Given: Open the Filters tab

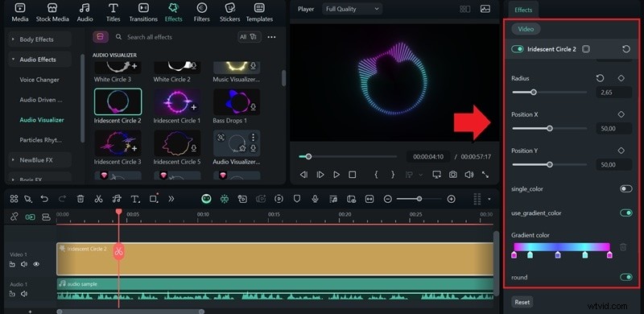Looking at the screenshot, I should pos(202,12).
